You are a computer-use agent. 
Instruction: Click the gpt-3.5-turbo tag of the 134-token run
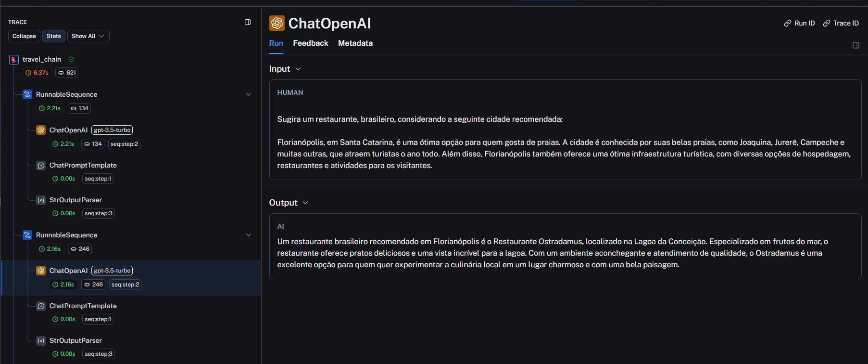pos(112,130)
